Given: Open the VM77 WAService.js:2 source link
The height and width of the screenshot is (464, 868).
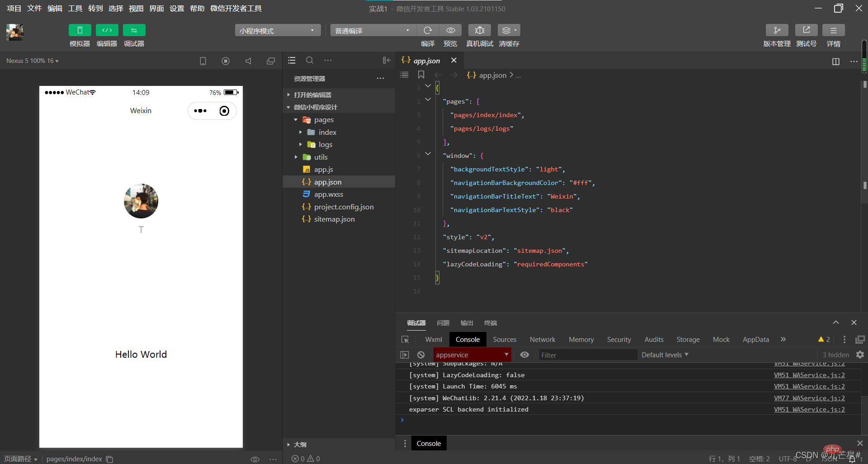Looking at the screenshot, I should (x=809, y=398).
